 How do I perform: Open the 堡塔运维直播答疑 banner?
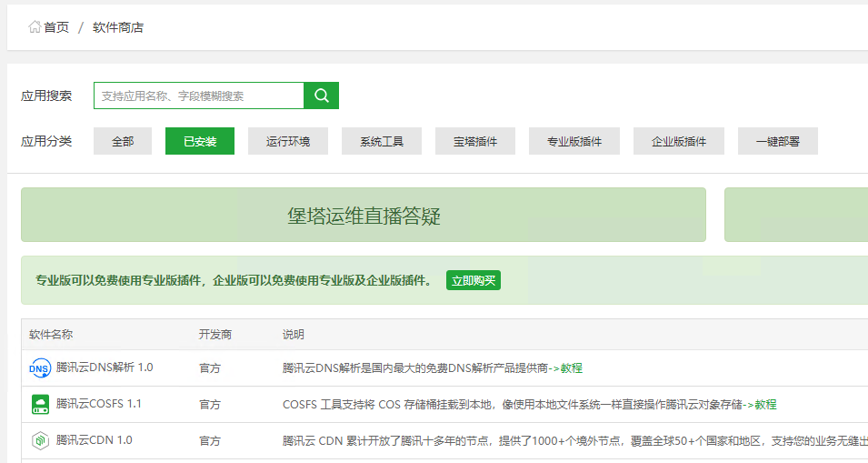tap(364, 215)
